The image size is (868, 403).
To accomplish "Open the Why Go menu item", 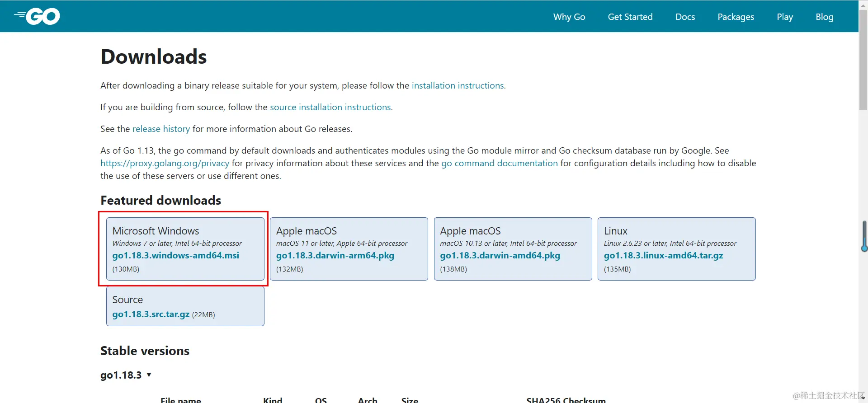I will (569, 17).
